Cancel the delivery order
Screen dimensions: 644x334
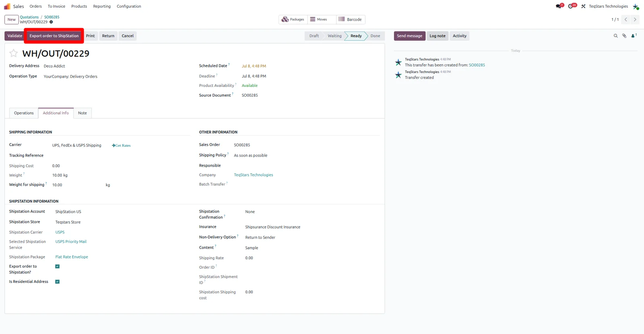[x=128, y=36]
